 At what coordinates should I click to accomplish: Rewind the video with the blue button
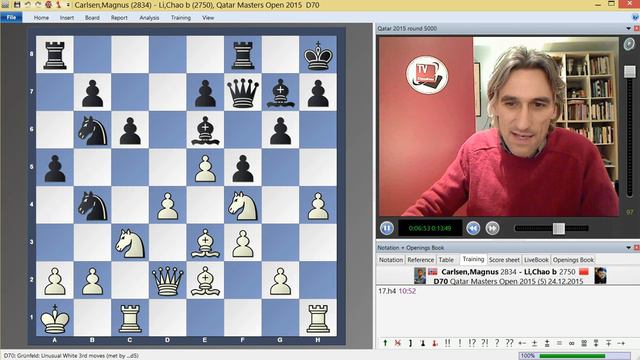pos(473,228)
